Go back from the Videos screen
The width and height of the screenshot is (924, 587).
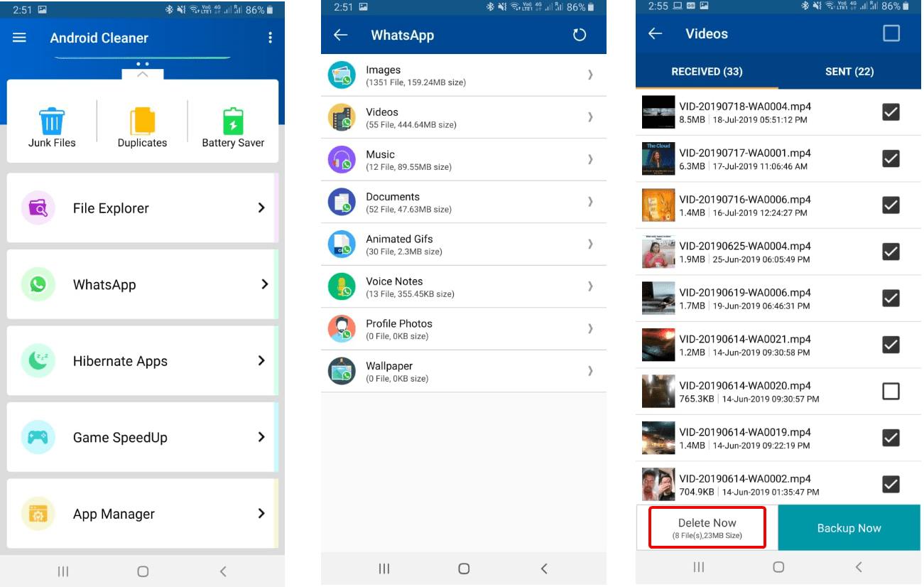tap(655, 33)
